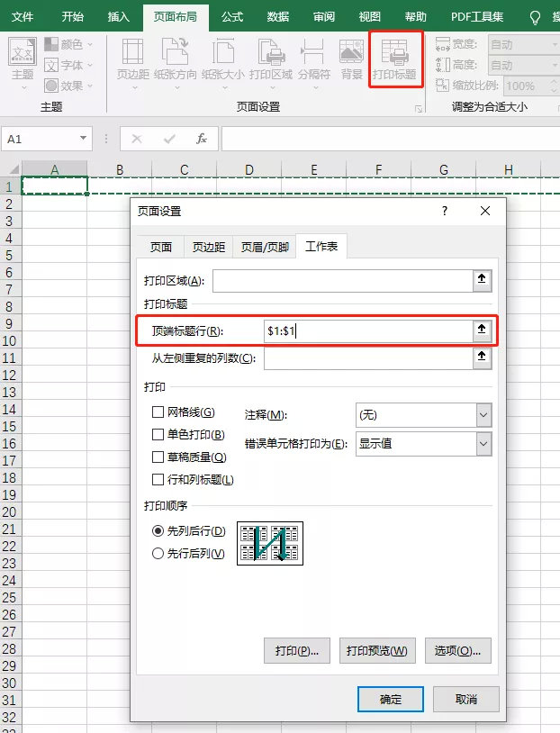Open paper Orientation (纸张方向) menu
560x733 pixels.
(175, 63)
